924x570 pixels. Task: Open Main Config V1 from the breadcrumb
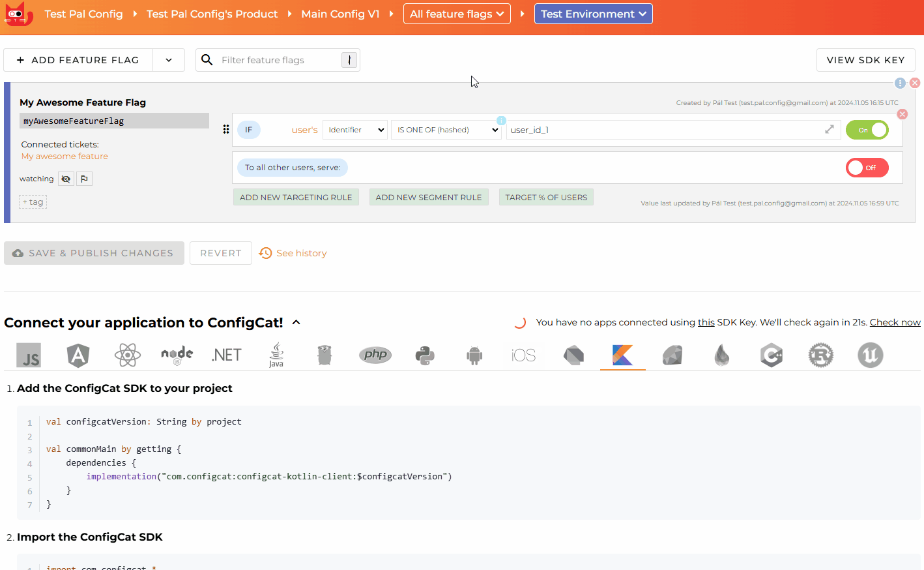pos(340,13)
